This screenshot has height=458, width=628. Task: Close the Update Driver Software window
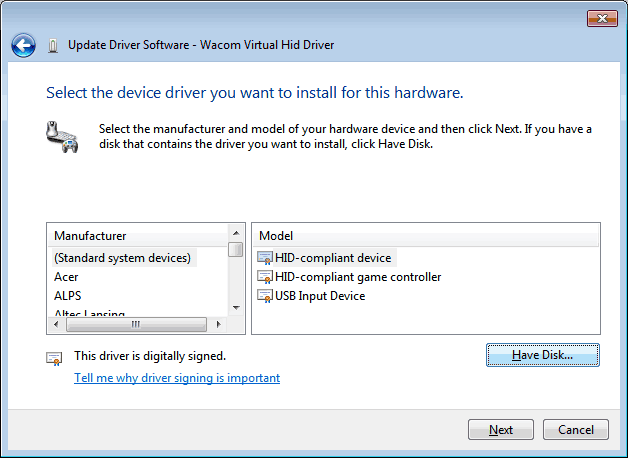point(602,18)
